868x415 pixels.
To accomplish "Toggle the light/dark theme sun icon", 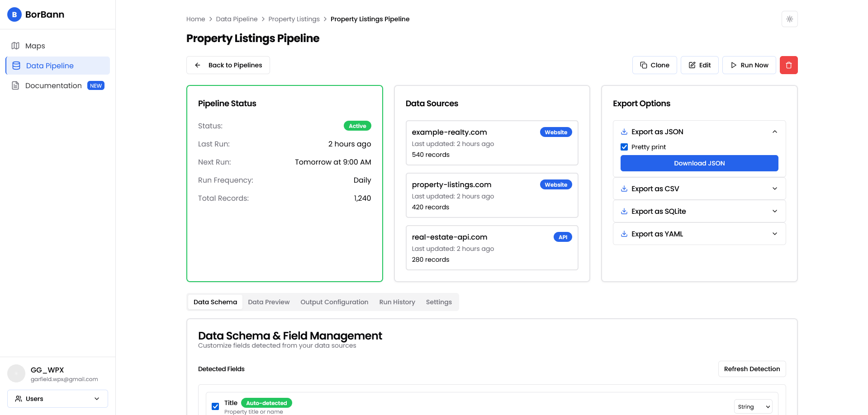I will [789, 19].
